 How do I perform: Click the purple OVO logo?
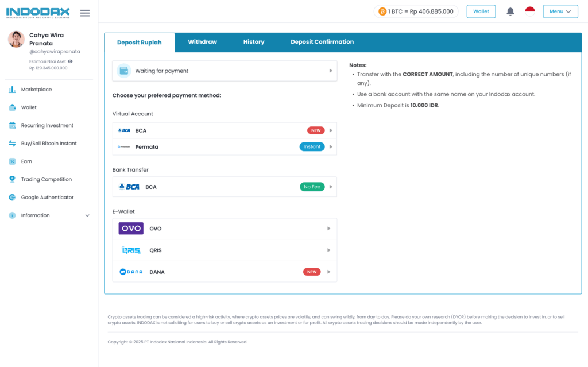click(x=131, y=229)
